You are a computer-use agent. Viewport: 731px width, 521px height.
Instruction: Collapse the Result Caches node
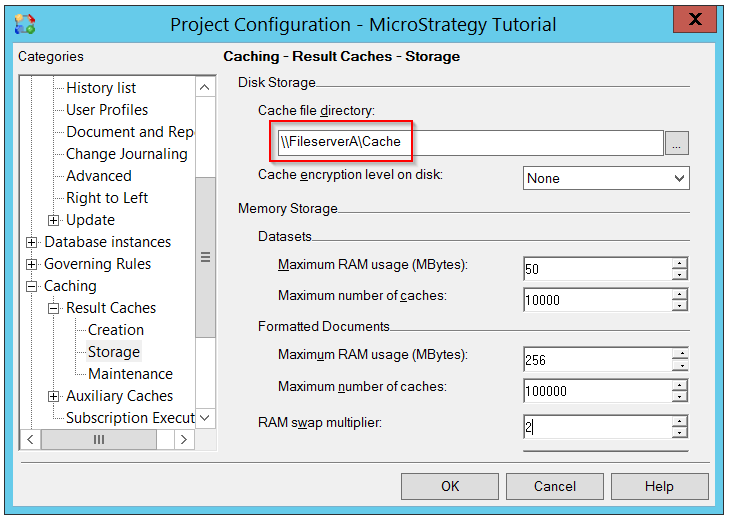point(54,308)
